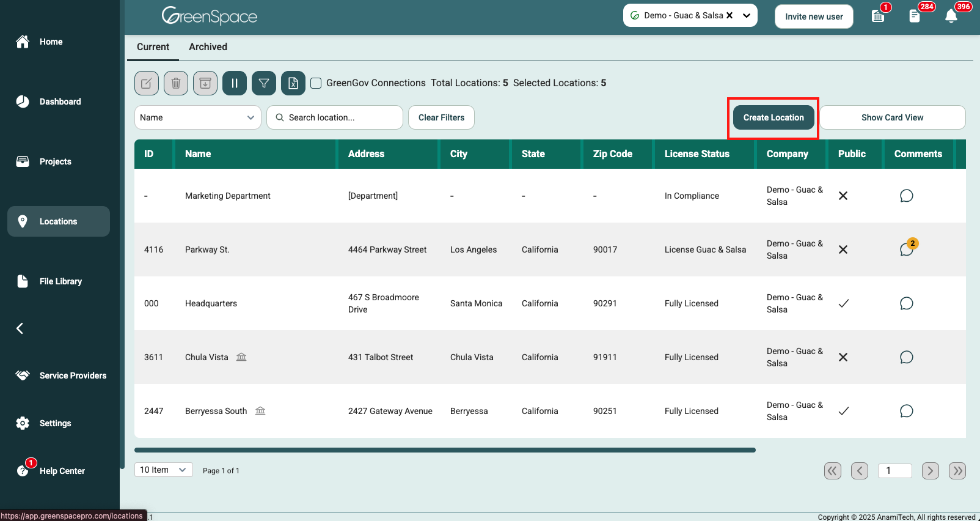Image resolution: width=980 pixels, height=521 pixels.
Task: Switch to the Current tab
Action: tap(153, 46)
